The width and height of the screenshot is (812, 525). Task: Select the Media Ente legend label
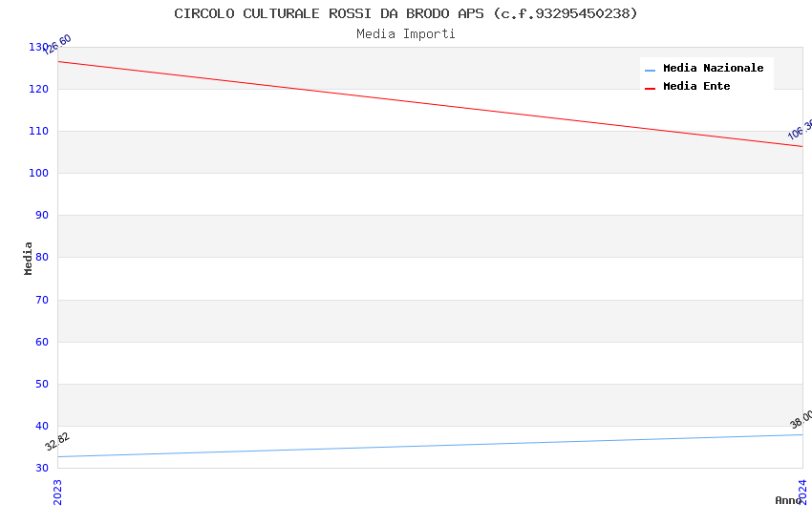tap(696, 86)
